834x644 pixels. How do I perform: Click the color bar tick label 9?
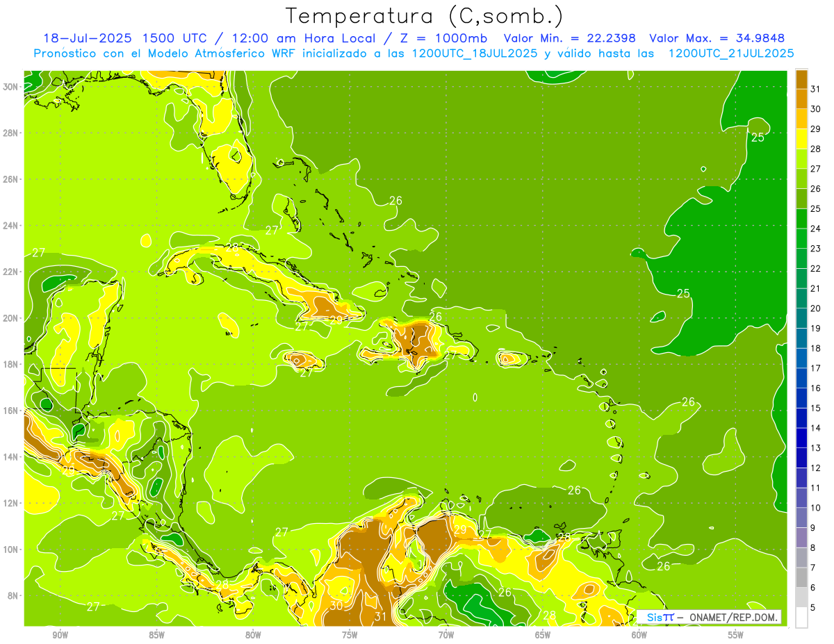tap(813, 528)
